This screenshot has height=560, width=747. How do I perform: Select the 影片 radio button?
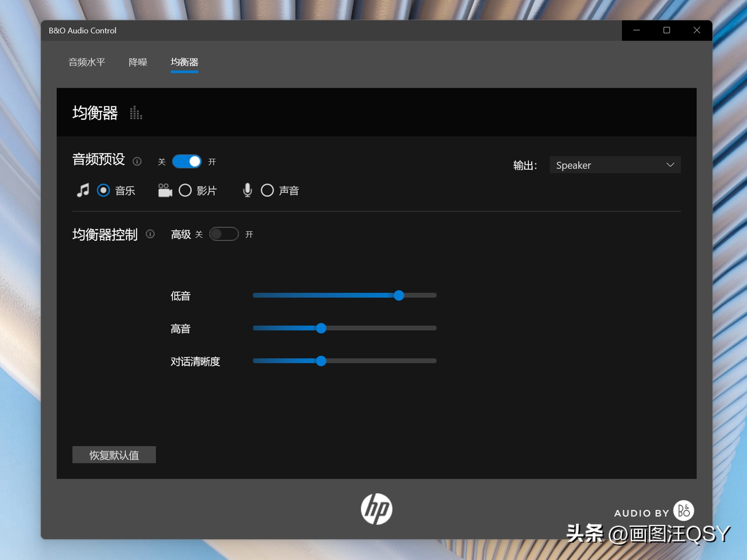(x=185, y=190)
